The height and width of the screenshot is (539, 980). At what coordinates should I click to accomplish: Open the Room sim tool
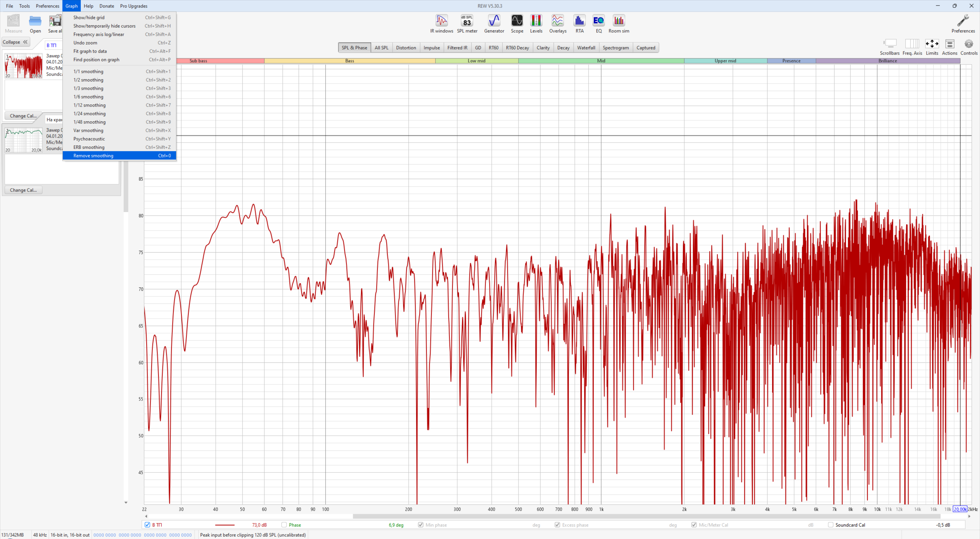[619, 23]
